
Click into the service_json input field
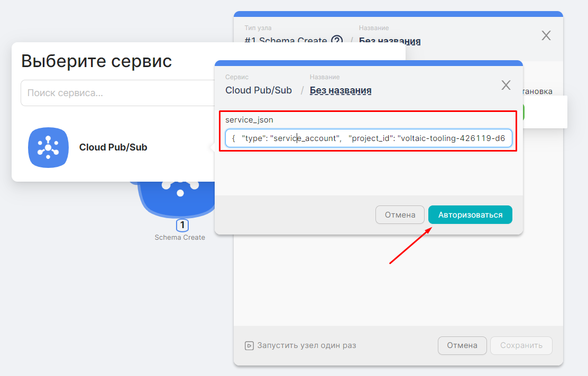tap(369, 138)
